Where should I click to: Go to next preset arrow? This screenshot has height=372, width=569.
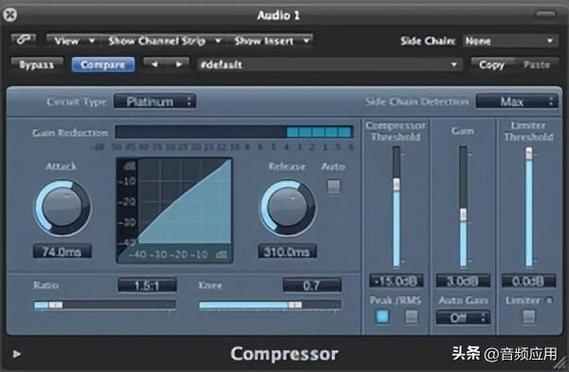coord(178,65)
